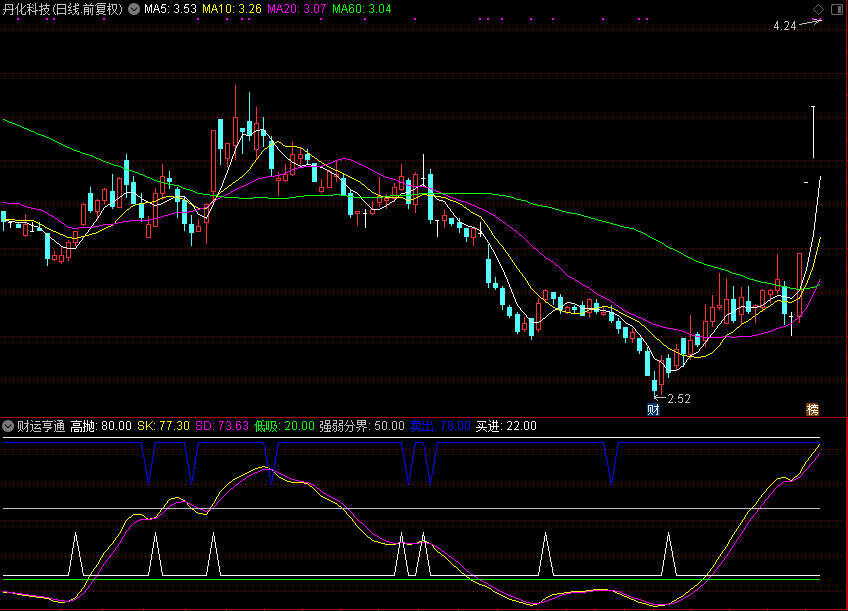Select the magenta MA20: 3.07 label
This screenshot has width=848, height=611.
pyautogui.click(x=297, y=9)
